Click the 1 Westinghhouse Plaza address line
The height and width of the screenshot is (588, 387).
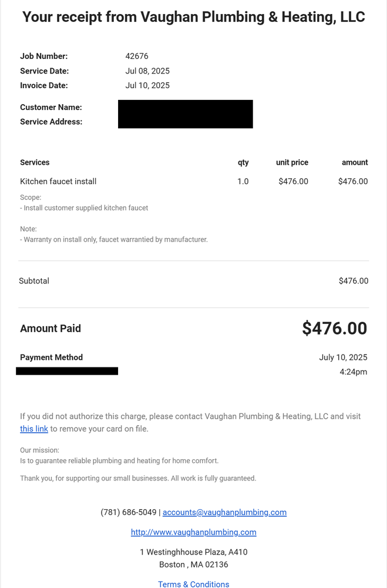click(193, 552)
